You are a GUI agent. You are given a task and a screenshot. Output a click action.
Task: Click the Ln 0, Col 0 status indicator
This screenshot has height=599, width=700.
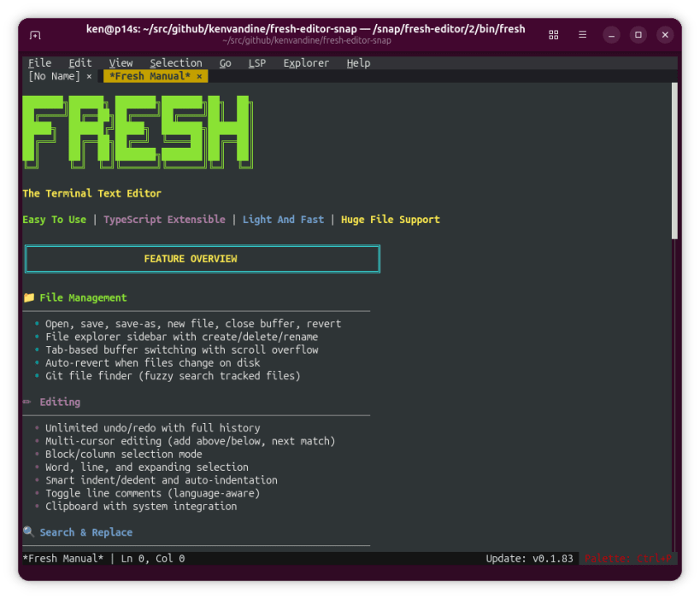[153, 558]
